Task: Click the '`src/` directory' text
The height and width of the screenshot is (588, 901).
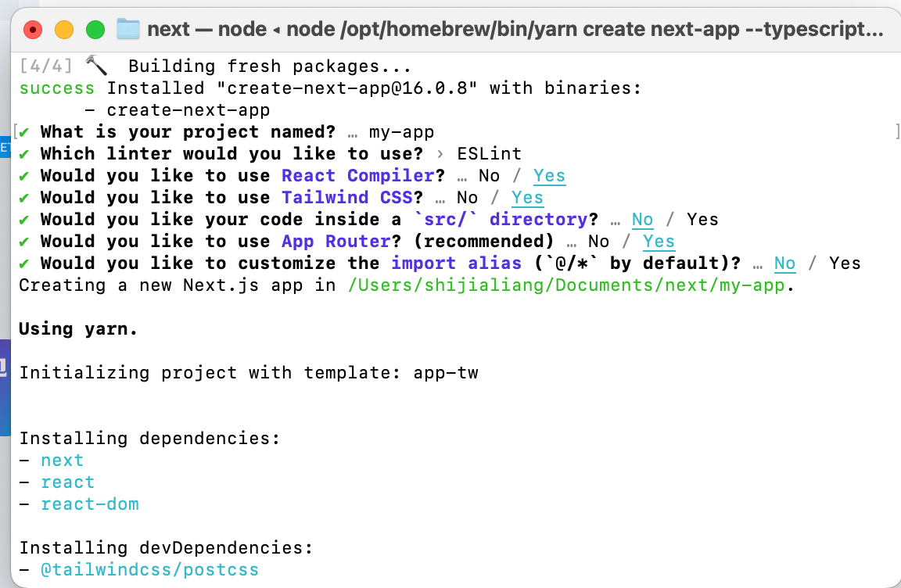Action: [x=501, y=220]
